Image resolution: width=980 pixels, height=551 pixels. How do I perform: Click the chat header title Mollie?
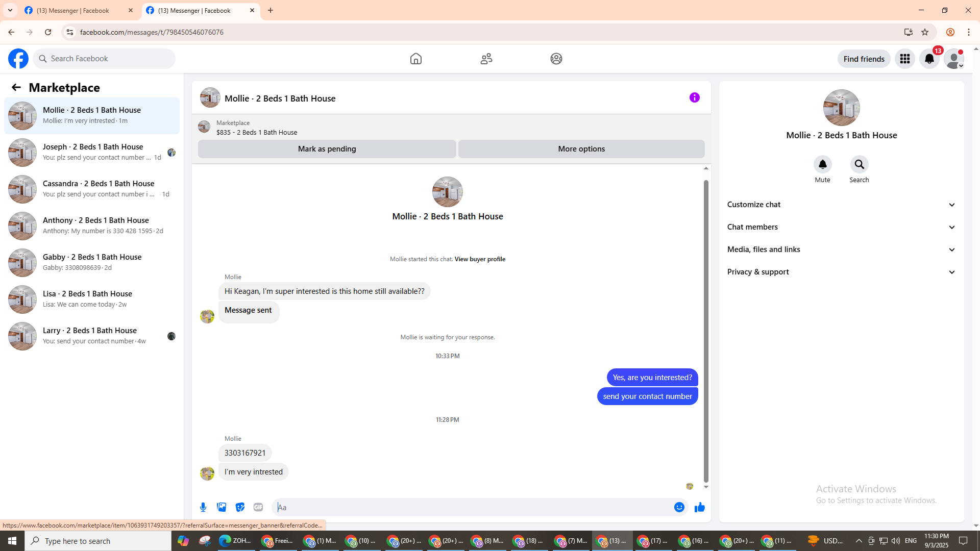coord(280,98)
